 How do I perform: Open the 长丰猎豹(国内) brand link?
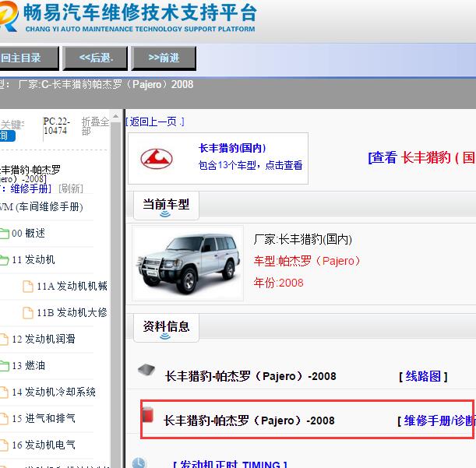[x=232, y=148]
